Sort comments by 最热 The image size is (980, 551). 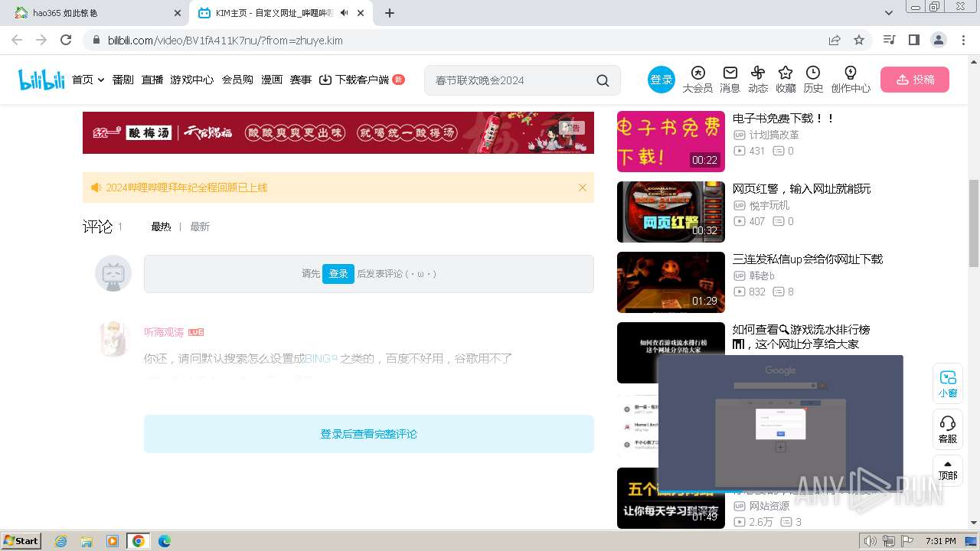coord(161,227)
